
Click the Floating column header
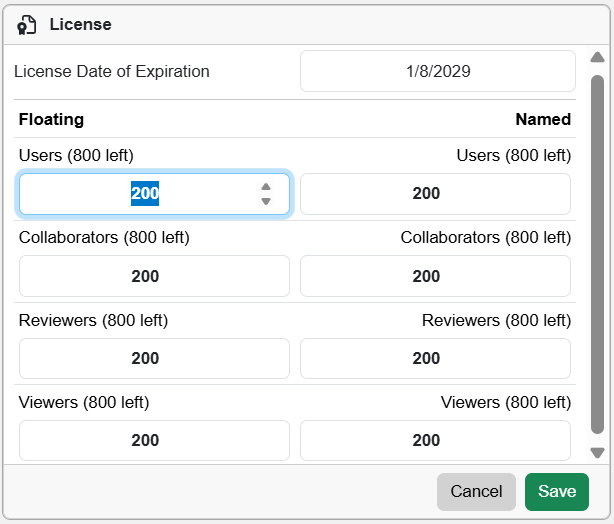[51, 120]
